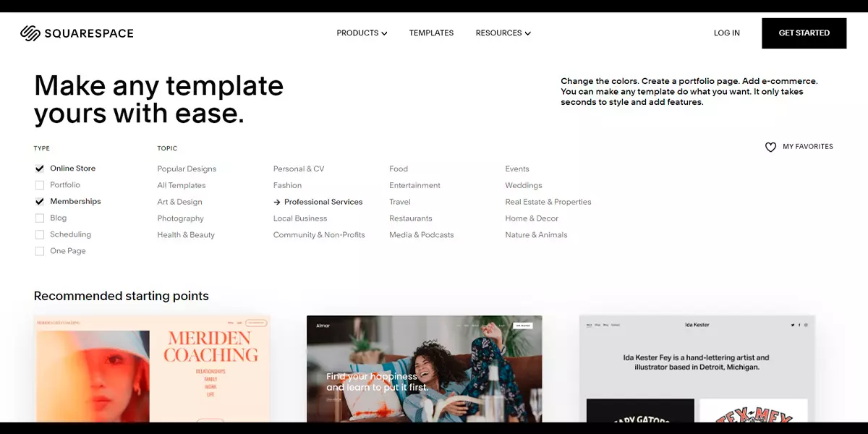Select the Events topic
This screenshot has width=868, height=434.
pyautogui.click(x=517, y=169)
